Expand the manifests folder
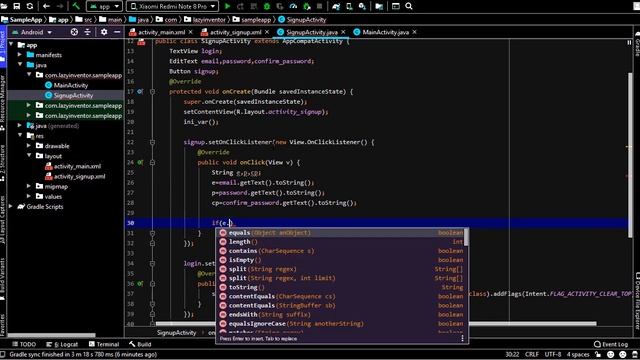The image size is (640, 360). click(x=20, y=55)
